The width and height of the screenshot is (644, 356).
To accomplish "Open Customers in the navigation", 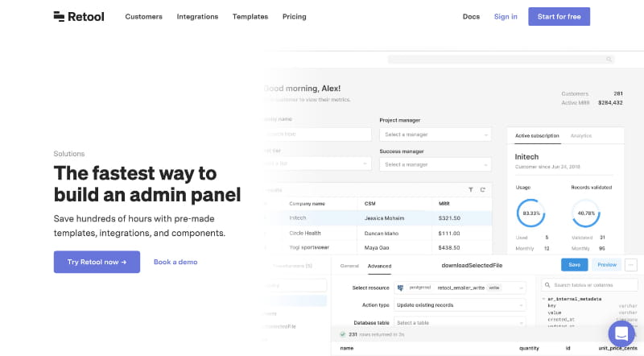I will [144, 16].
